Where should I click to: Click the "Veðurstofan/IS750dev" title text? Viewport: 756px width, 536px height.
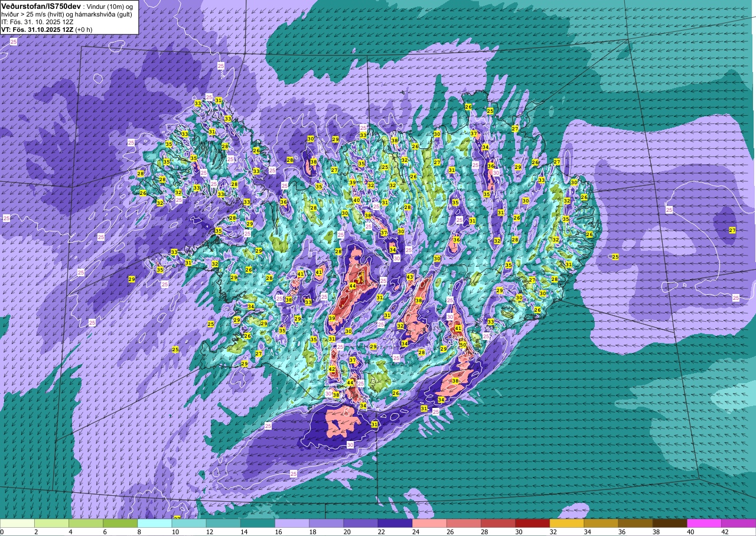pos(41,5)
